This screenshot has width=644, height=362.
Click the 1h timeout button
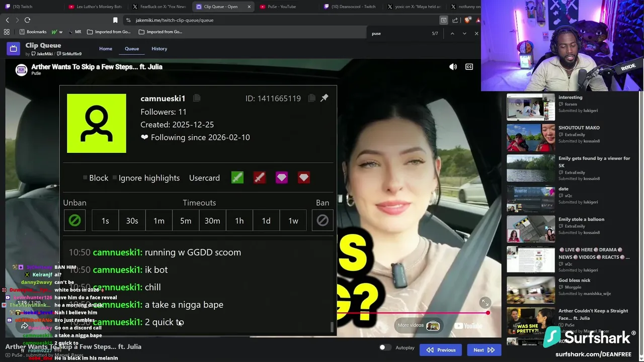239,221
